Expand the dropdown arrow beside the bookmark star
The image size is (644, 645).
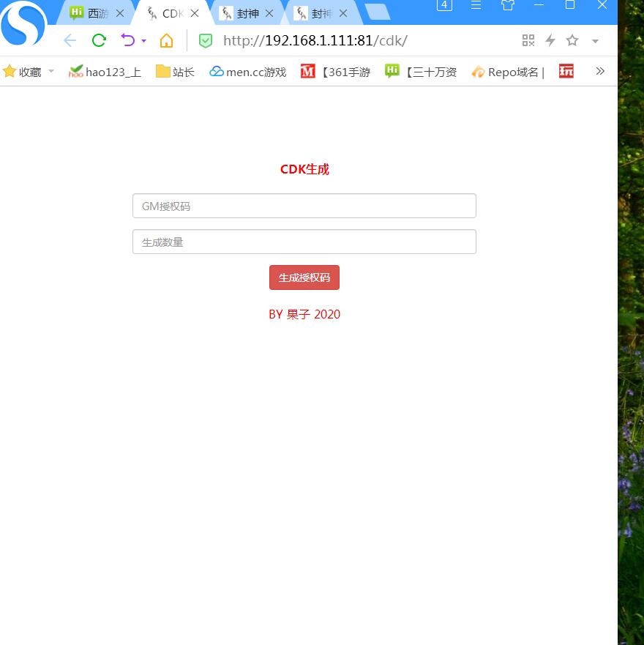(595, 41)
